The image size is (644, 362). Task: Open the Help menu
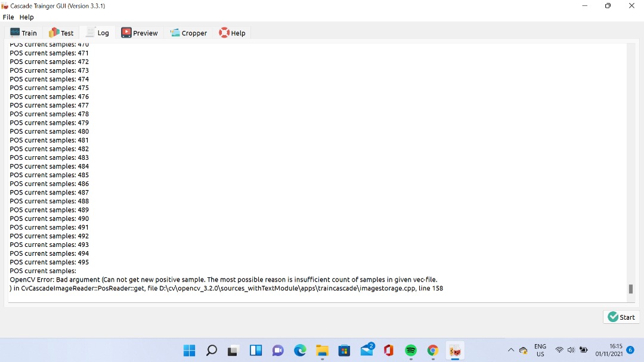26,17
